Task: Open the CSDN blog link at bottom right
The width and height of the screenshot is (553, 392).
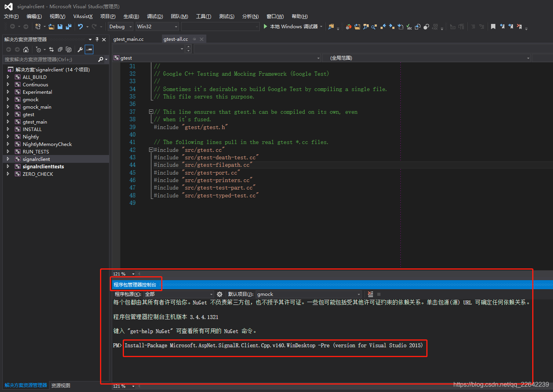Action: [x=500, y=385]
